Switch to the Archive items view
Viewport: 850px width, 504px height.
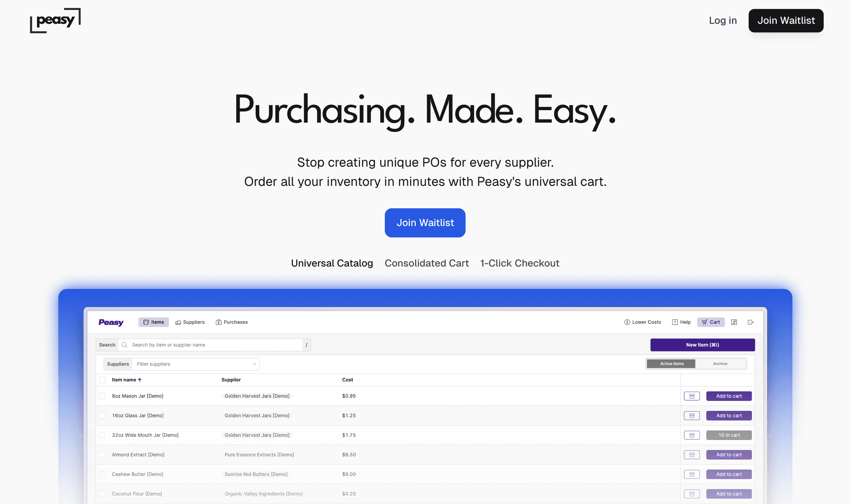pos(720,364)
